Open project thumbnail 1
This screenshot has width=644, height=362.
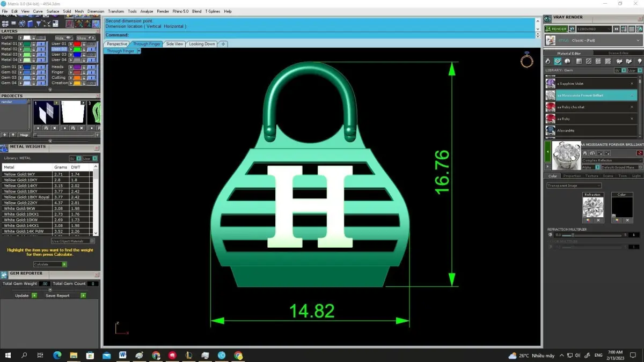(x=46, y=112)
